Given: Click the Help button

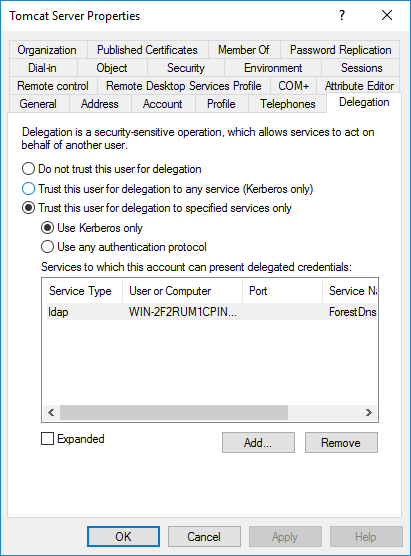Looking at the screenshot, I should tap(366, 536).
